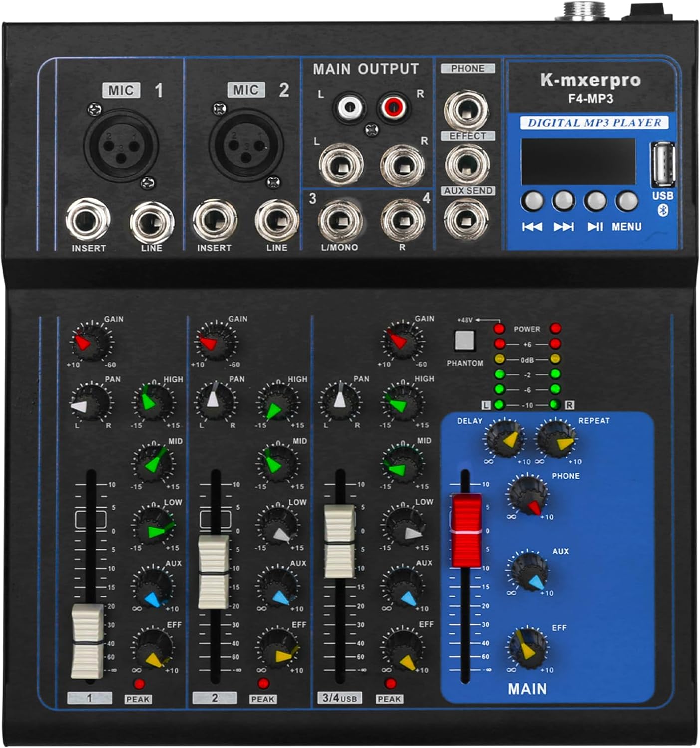Turn the channel 3/4 LOW EQ knob

[x=403, y=525]
